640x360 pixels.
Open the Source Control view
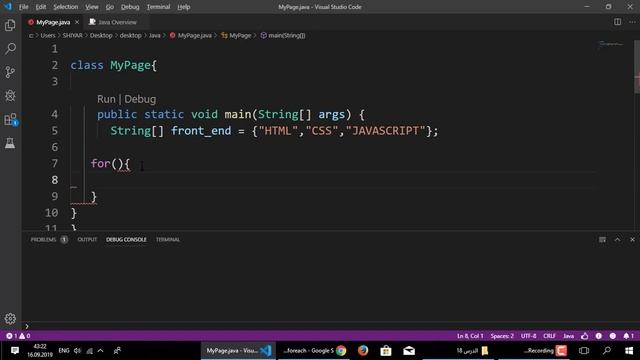point(10,72)
